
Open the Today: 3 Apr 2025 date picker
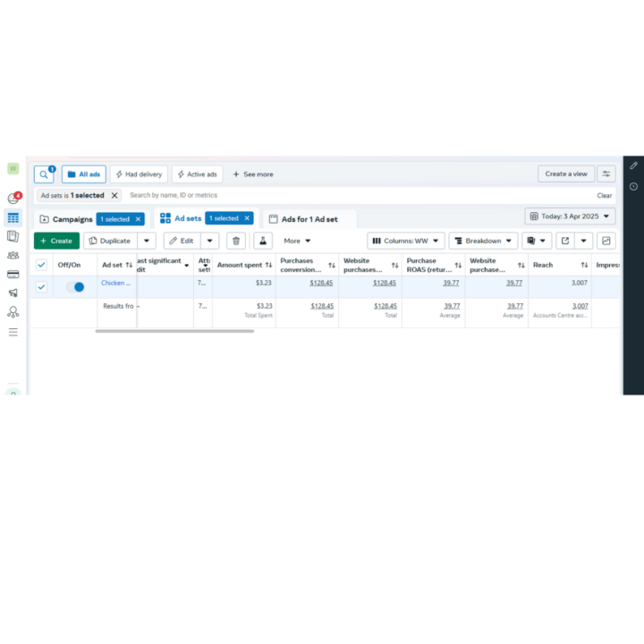pyautogui.click(x=570, y=216)
